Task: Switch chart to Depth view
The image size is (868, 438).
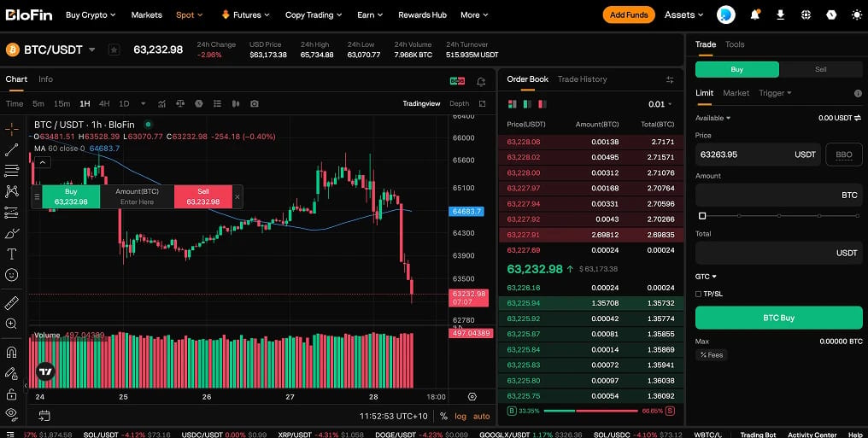Action: point(459,103)
